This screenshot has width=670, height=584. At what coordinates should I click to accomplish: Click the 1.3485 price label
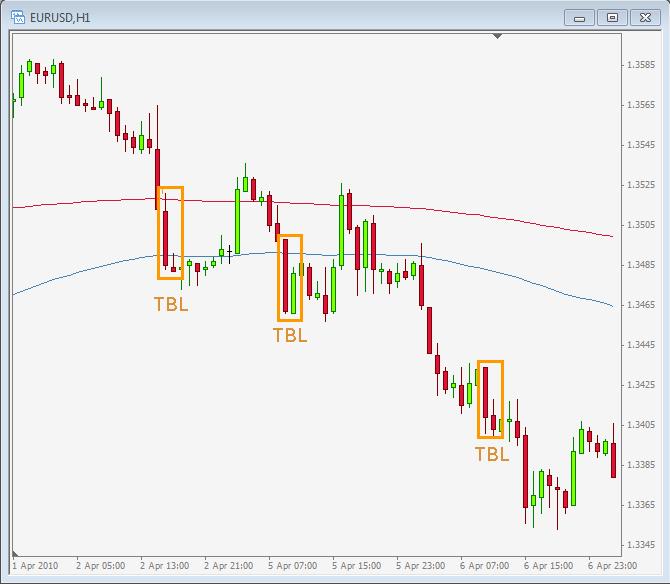[x=641, y=265]
